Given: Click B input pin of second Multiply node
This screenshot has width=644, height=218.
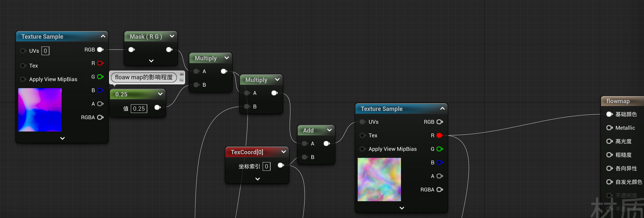Looking at the screenshot, I should [247, 107].
